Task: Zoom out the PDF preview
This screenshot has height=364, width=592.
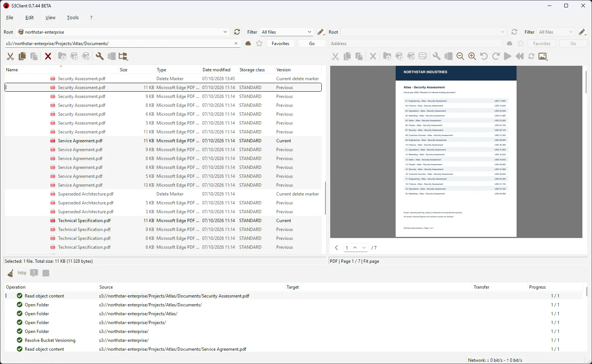Action: [x=460, y=56]
